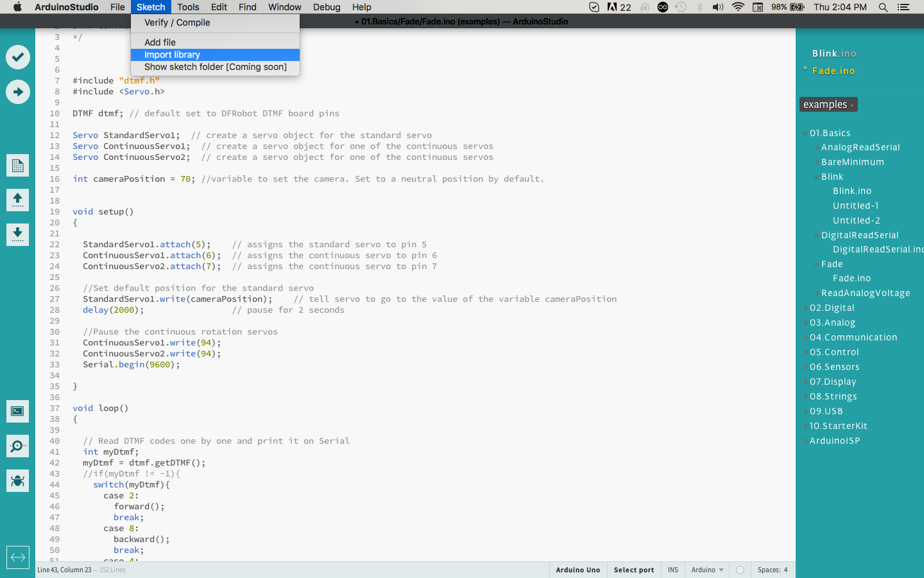
Task: Open Untitled-2 in the file tree
Action: click(x=857, y=220)
